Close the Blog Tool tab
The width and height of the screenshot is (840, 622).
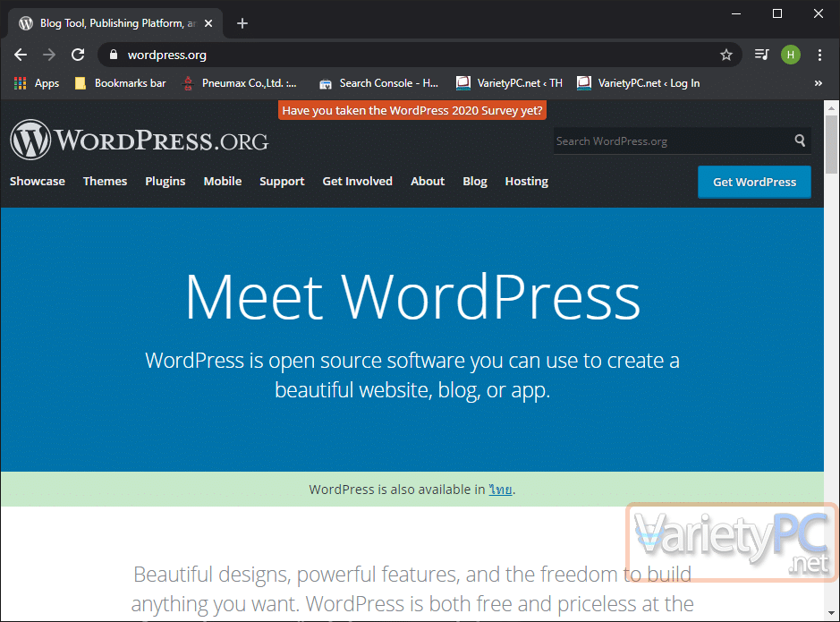click(208, 23)
